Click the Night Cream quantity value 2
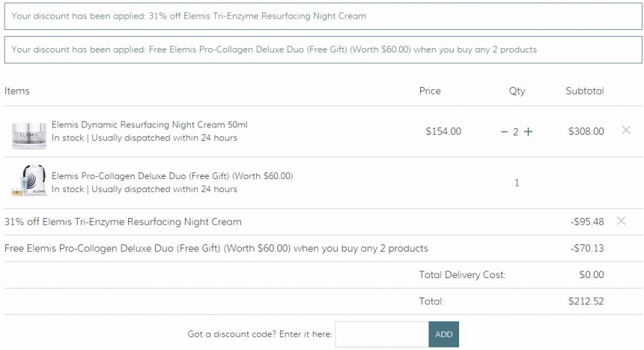The width and height of the screenshot is (644, 350). [x=515, y=132]
